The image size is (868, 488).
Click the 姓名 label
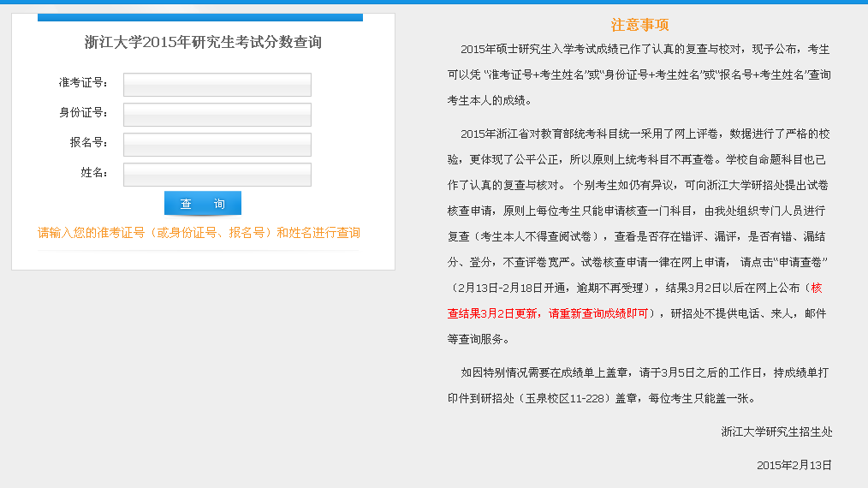click(94, 172)
